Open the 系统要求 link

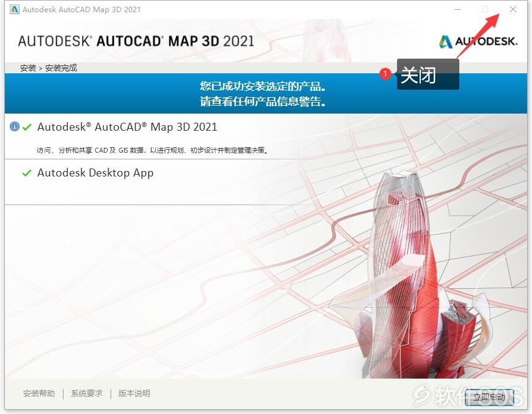coord(87,393)
